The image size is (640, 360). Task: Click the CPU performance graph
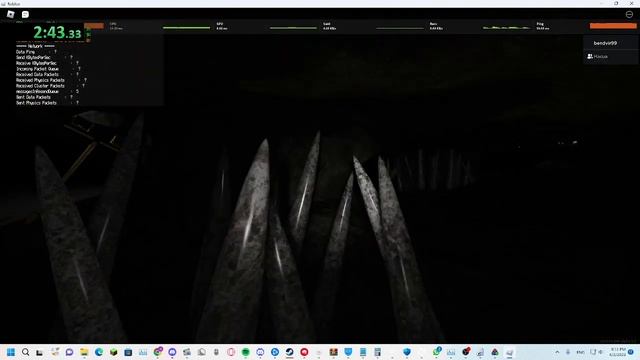[186, 28]
